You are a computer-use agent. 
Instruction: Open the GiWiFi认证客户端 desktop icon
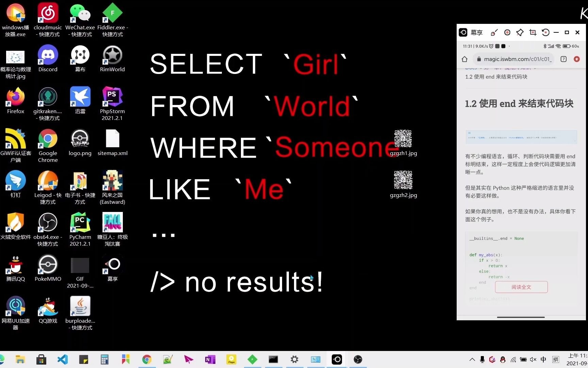point(15,146)
